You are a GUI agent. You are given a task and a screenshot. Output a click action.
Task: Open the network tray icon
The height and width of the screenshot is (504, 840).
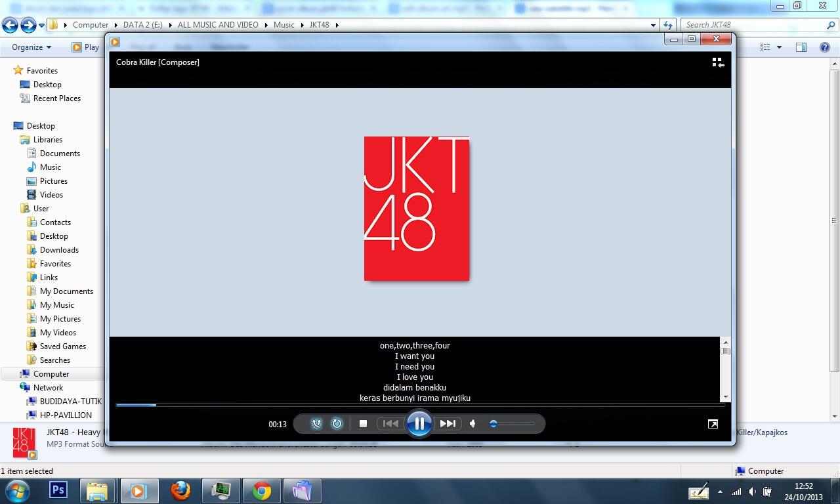(x=736, y=491)
